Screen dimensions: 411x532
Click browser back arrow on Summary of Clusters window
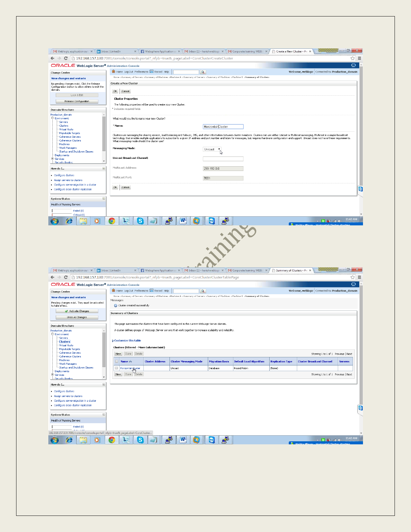point(52,277)
